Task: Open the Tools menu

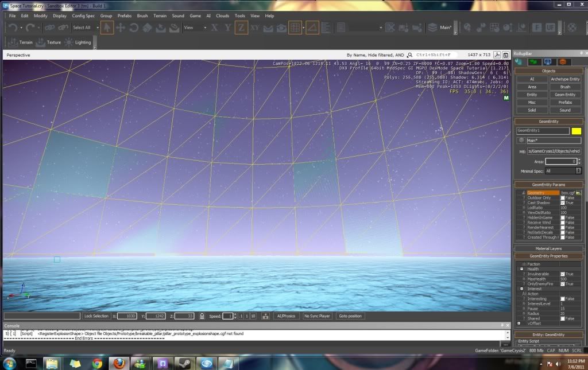Action: (x=239, y=15)
